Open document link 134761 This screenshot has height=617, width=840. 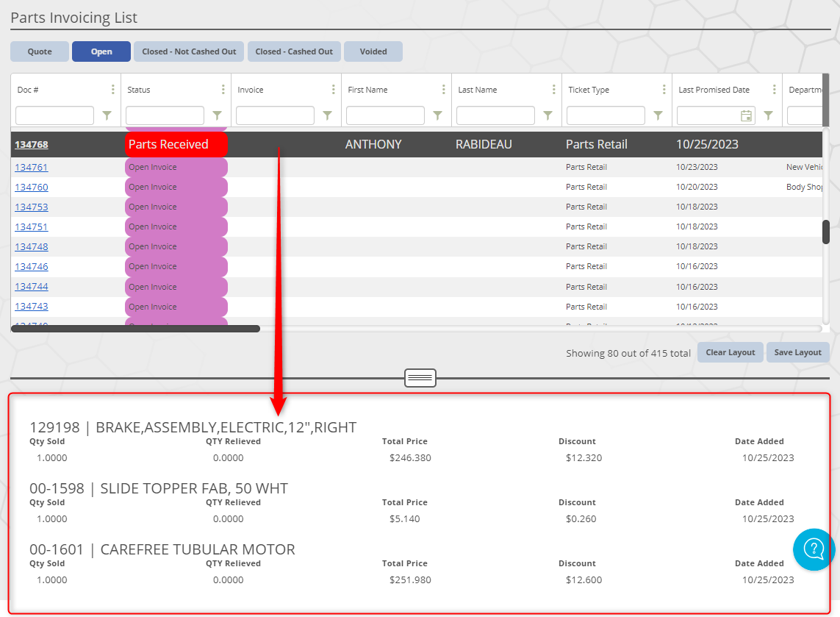pos(32,167)
